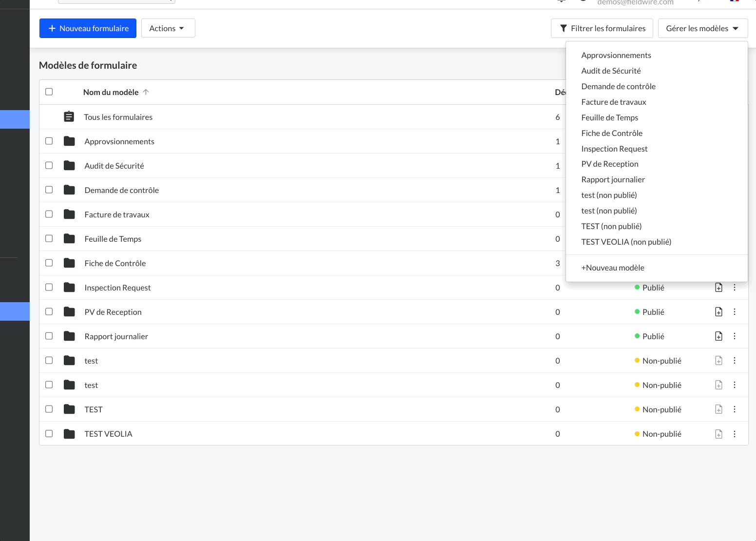Open three-dot menu for Inspection Request row
This screenshot has width=756, height=541.
[x=735, y=288]
